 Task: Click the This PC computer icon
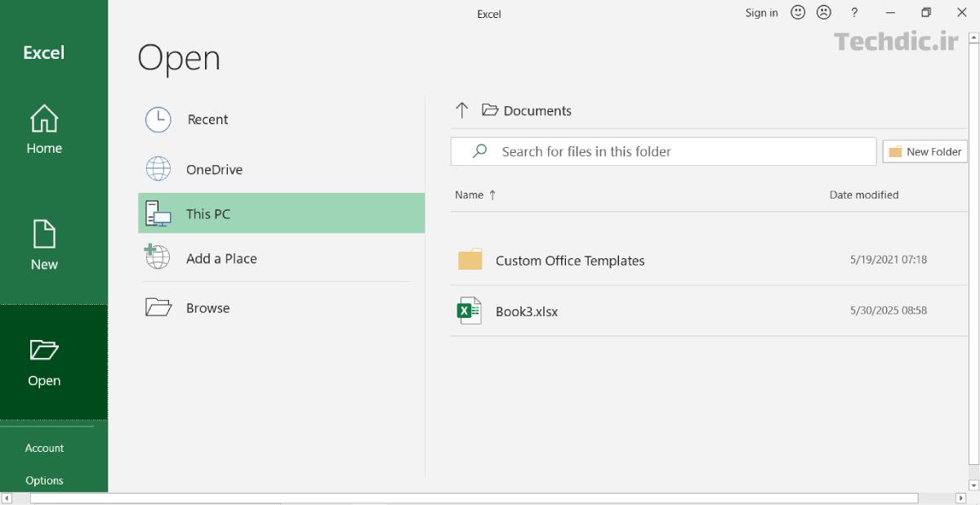158,214
